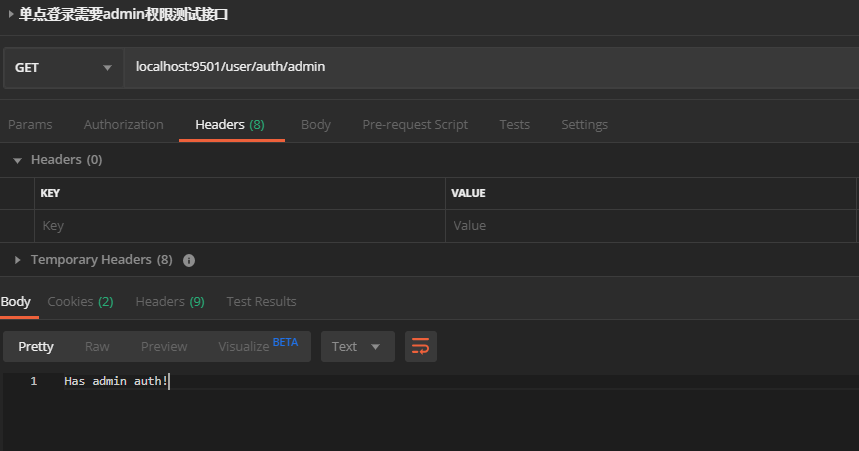Show the response Headers (9) tab

[x=170, y=301]
